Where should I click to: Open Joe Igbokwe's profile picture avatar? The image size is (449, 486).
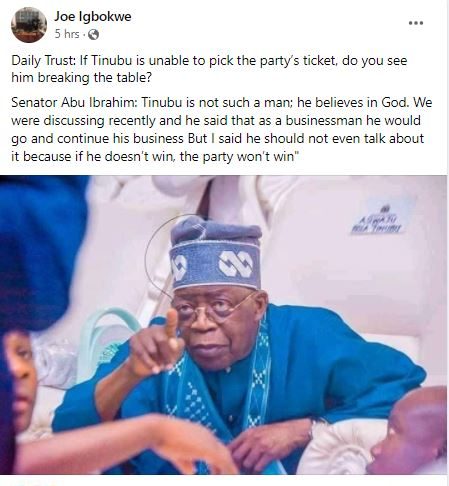(x=29, y=25)
